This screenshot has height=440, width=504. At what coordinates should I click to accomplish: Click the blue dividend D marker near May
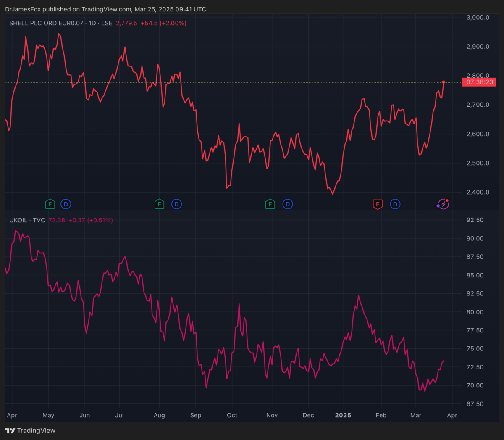[x=66, y=204]
